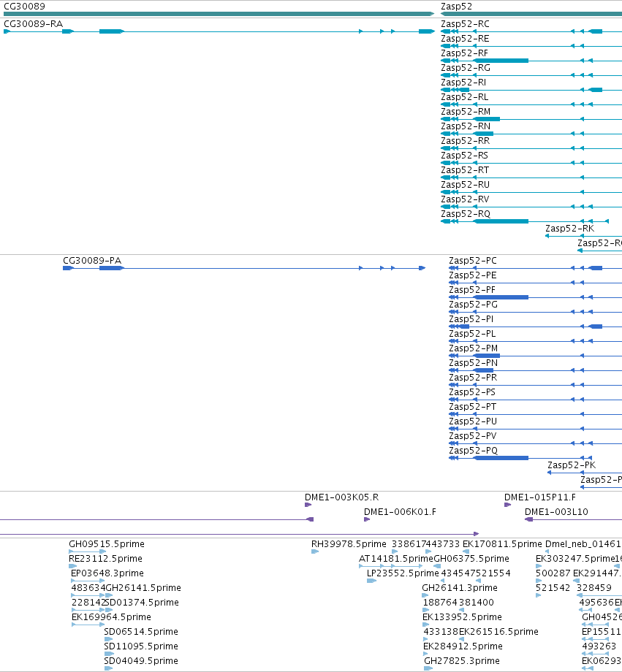The image size is (622, 672).
Task: Select transcript Zasp52-RF
Action: coord(465,53)
